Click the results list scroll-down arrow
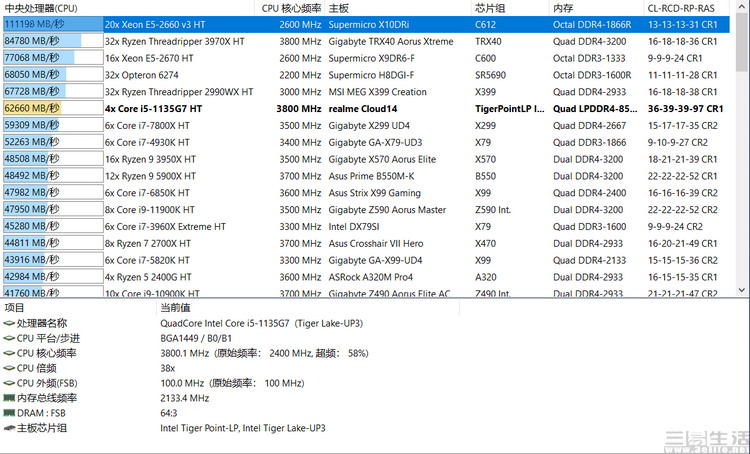 coord(741,290)
